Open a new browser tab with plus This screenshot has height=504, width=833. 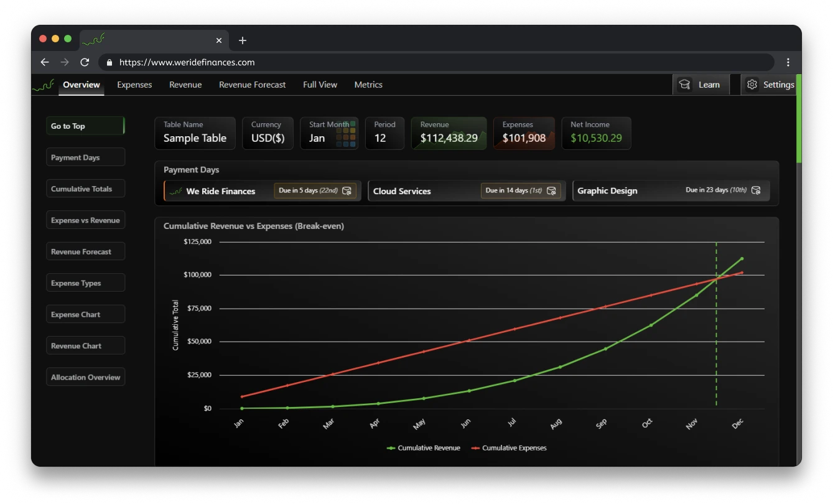[243, 40]
